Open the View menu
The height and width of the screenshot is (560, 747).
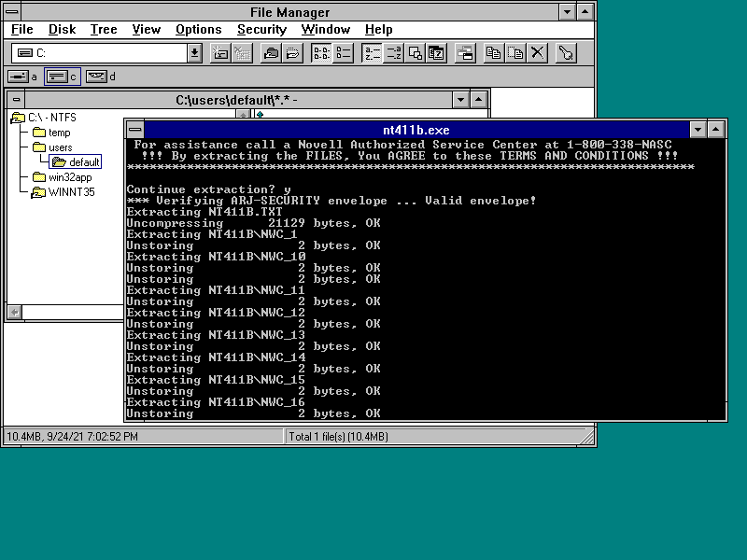[147, 30]
